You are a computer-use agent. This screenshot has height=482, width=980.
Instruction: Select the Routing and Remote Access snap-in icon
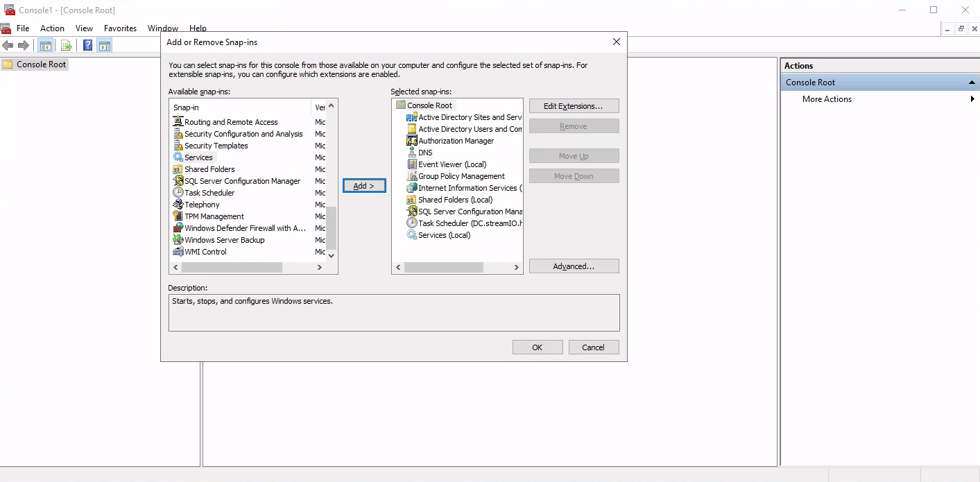pos(178,122)
